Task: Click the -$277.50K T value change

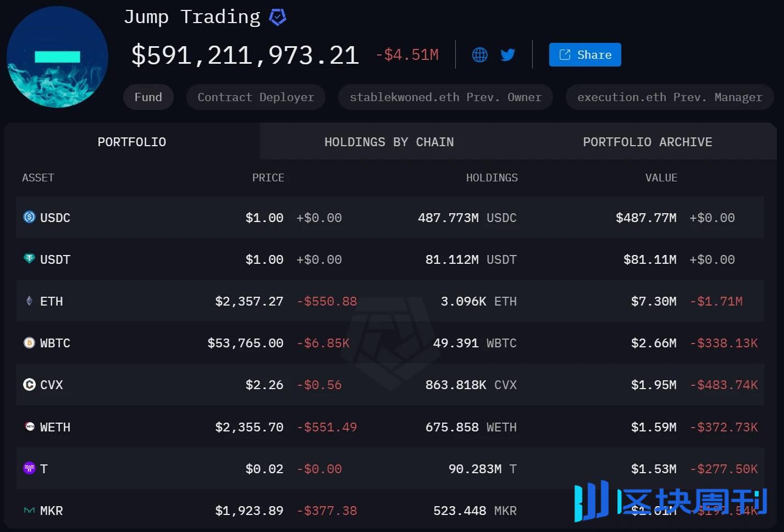Action: (724, 469)
